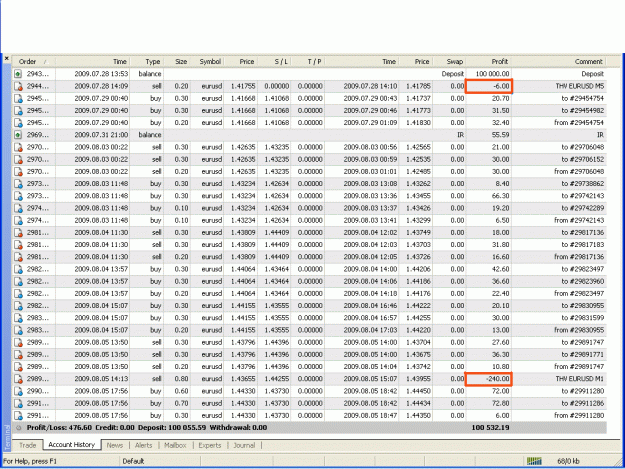The image size is (625, 469).
Task: Select the THV EURUSD M1 comment cell
Action: (x=580, y=379)
